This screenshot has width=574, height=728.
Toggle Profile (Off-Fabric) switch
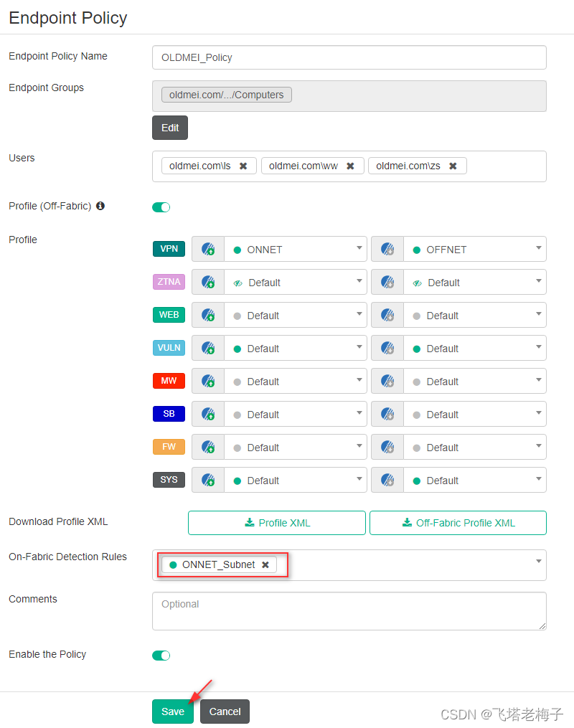click(161, 207)
